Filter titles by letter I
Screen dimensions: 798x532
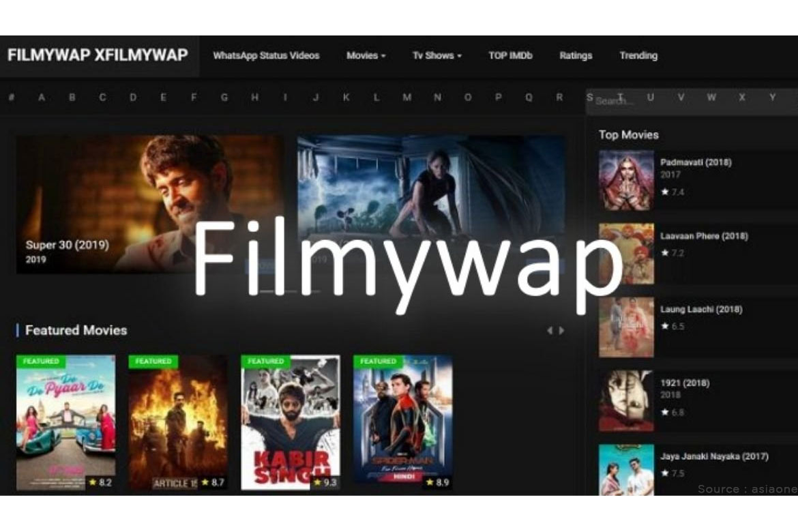(285, 98)
